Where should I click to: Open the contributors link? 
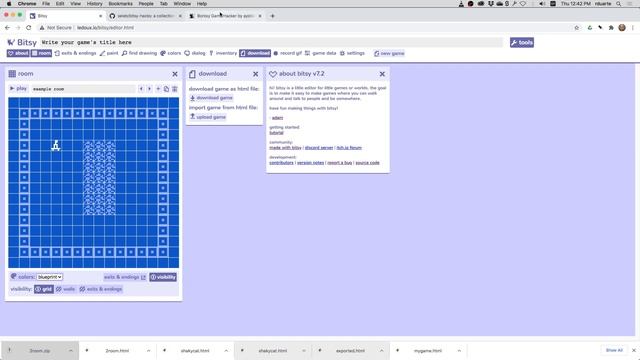pos(281,163)
